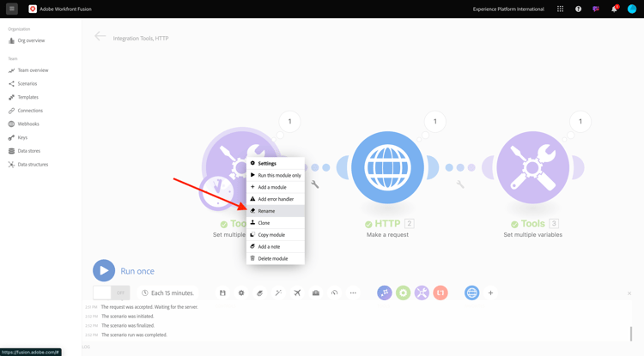Select Rename in the context menu
Screen dimensions: 644x356
[275, 211]
